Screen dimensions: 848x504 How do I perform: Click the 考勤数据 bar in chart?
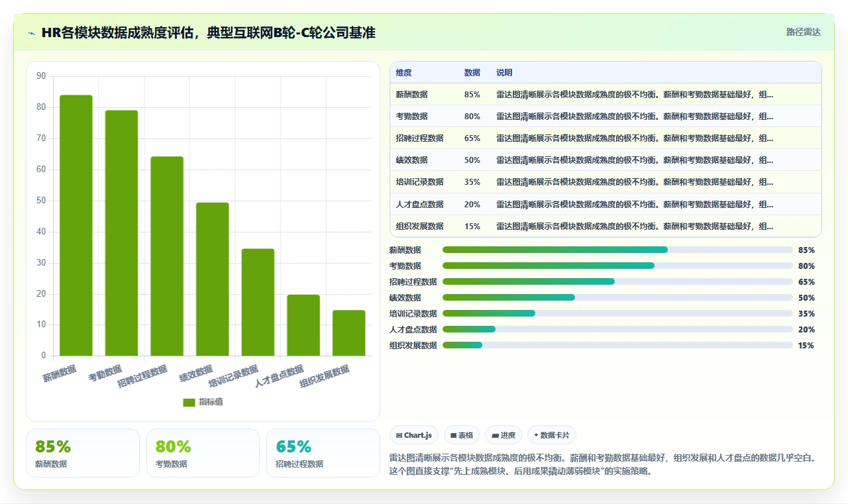point(121,233)
